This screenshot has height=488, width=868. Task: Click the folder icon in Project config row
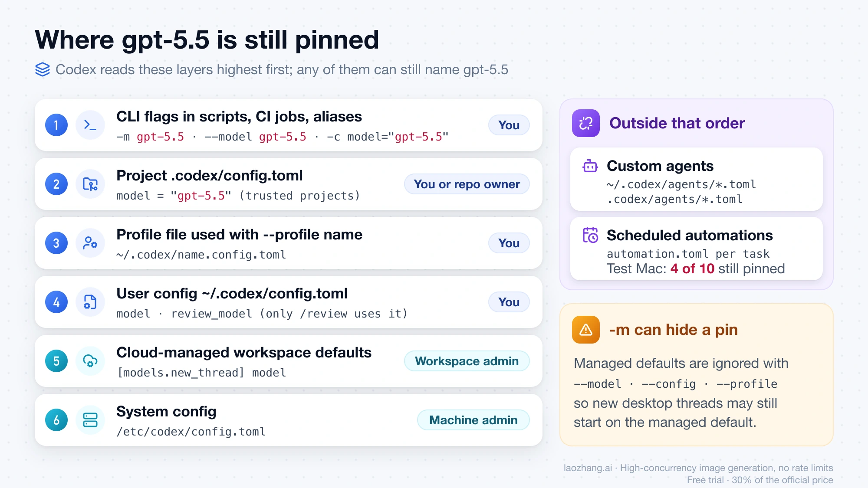coord(90,184)
